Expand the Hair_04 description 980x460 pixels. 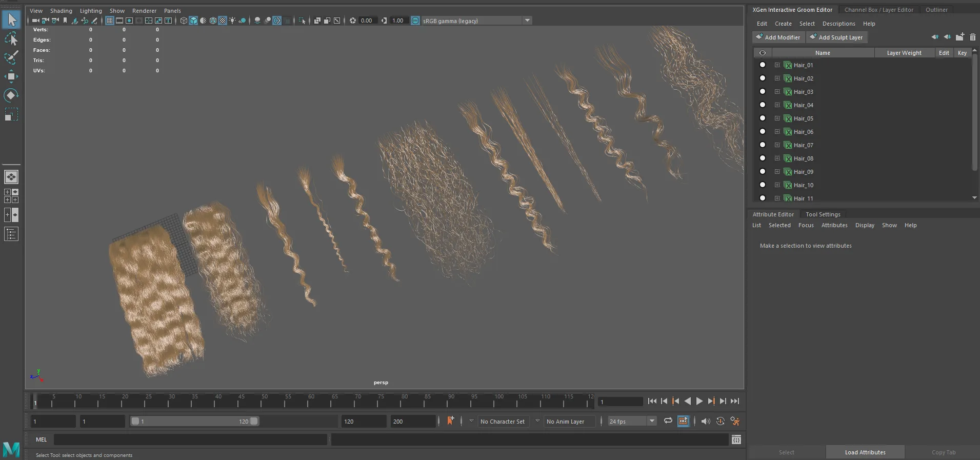[777, 105]
